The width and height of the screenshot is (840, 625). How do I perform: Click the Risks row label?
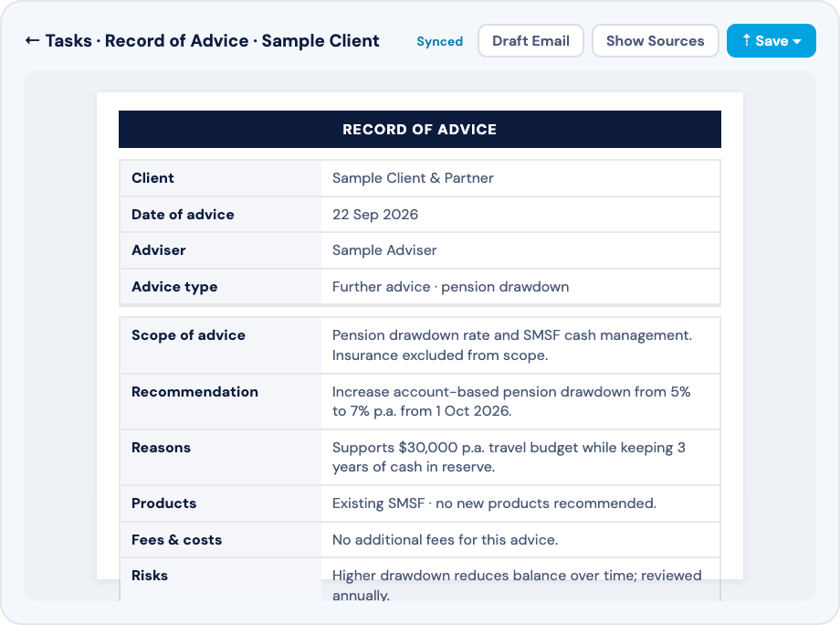coord(150,575)
